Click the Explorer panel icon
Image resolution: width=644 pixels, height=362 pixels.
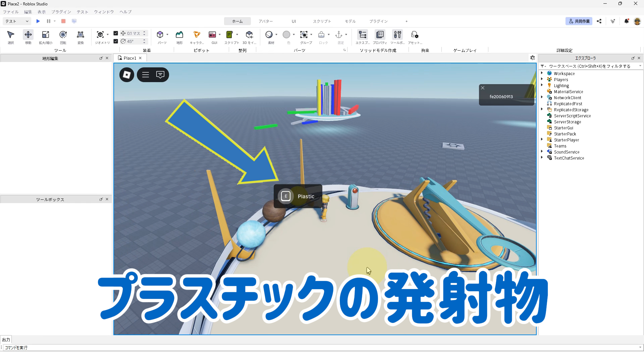363,35
